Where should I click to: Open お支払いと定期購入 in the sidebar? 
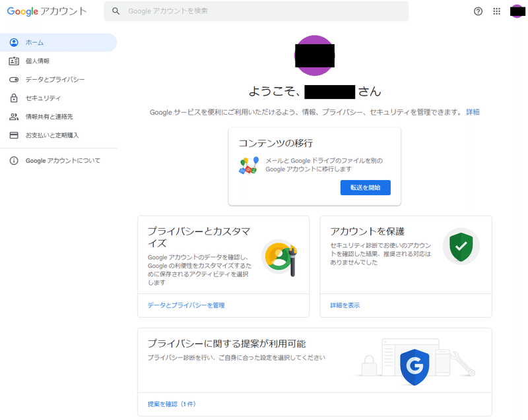pyautogui.click(x=58, y=135)
